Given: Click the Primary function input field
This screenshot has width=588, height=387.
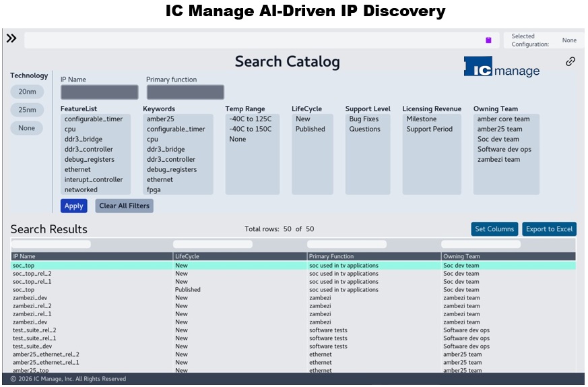Looking at the screenshot, I should coord(185,92).
